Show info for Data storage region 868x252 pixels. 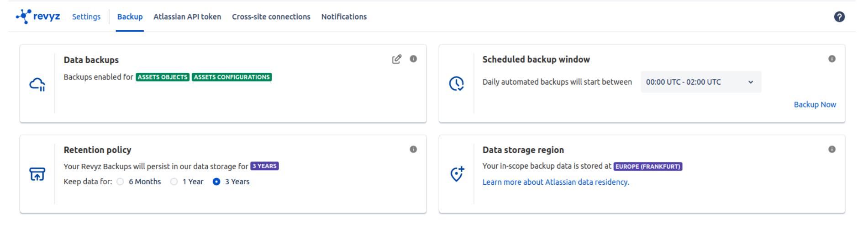tap(831, 150)
